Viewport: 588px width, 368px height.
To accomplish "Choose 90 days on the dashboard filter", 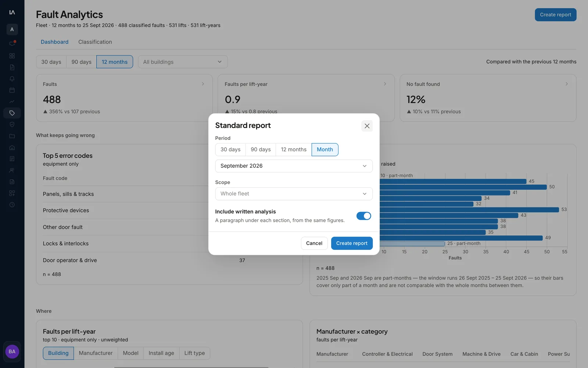I will point(81,62).
